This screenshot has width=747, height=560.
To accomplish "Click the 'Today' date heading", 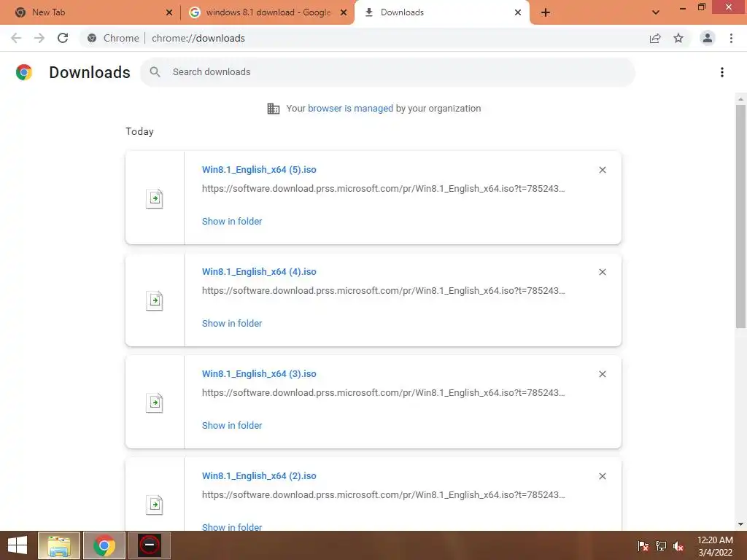I will (139, 131).
